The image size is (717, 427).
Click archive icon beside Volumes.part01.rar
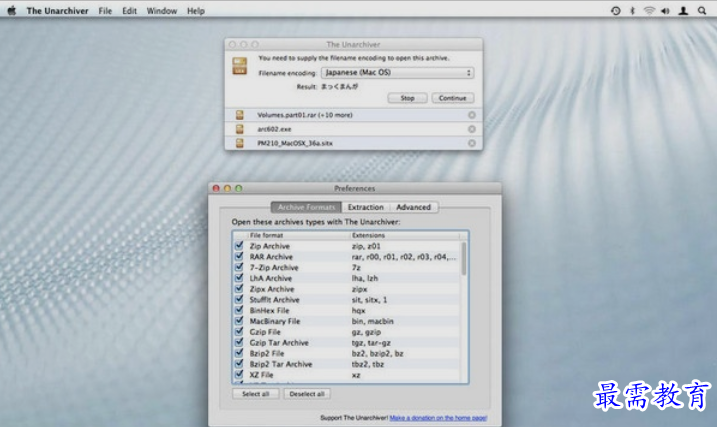[240, 115]
